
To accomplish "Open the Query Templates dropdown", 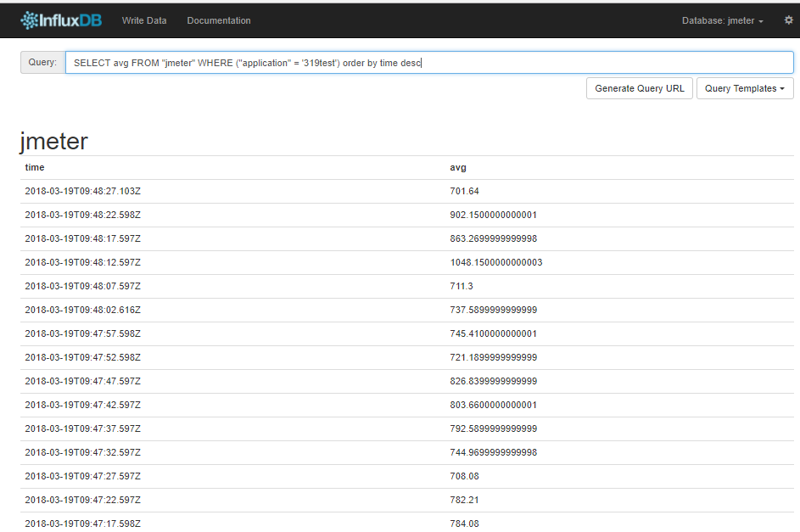I will 745,88.
